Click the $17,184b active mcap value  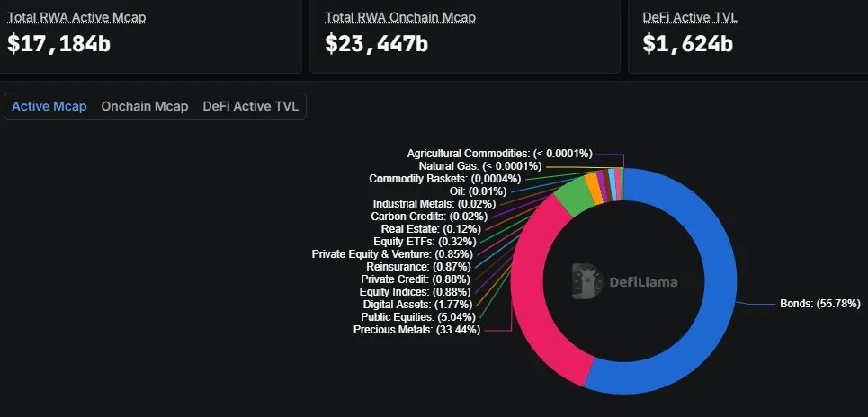point(59,43)
